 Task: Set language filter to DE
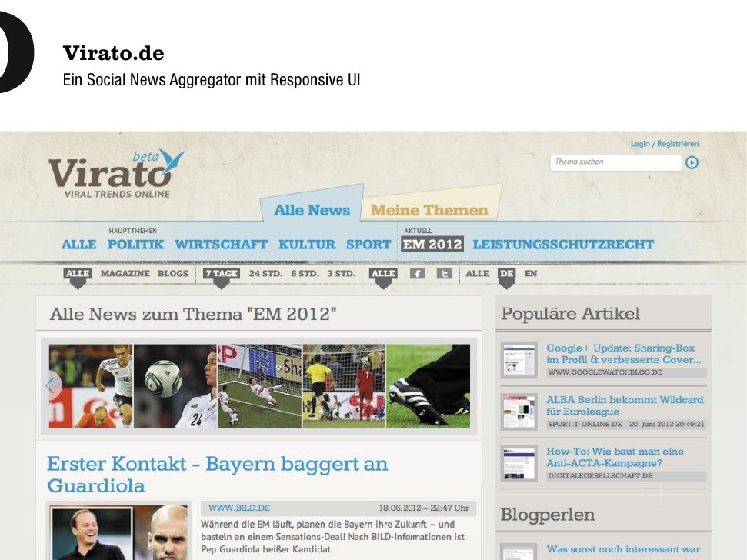point(506,273)
